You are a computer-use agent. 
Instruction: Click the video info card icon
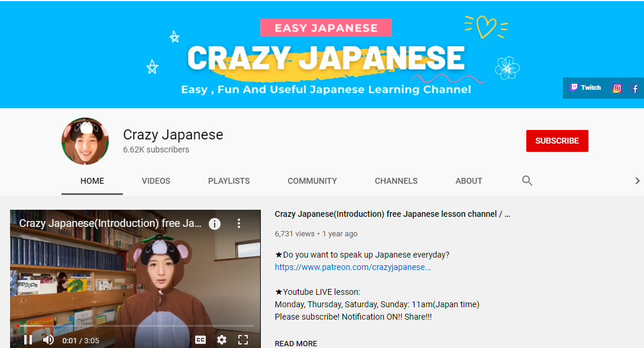(x=215, y=224)
